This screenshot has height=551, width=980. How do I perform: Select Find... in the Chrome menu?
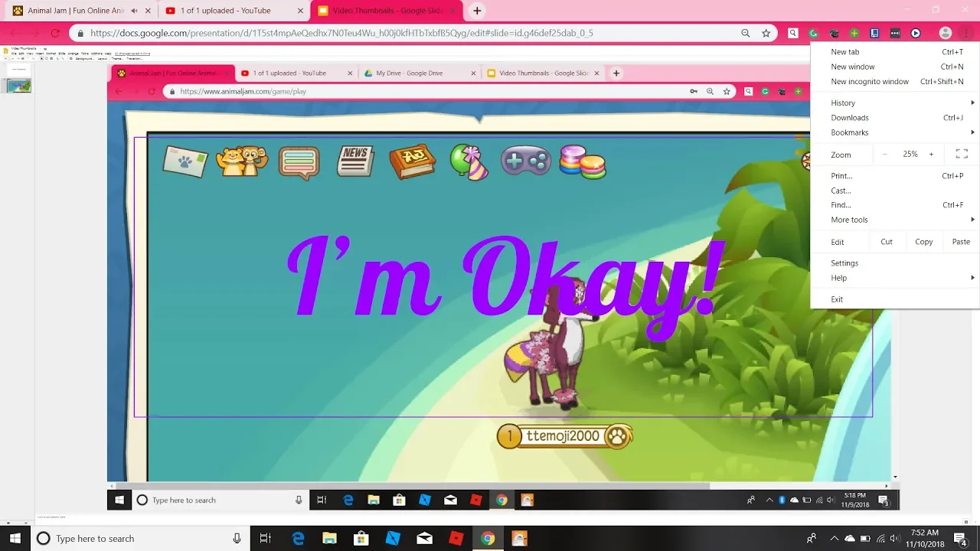point(895,205)
